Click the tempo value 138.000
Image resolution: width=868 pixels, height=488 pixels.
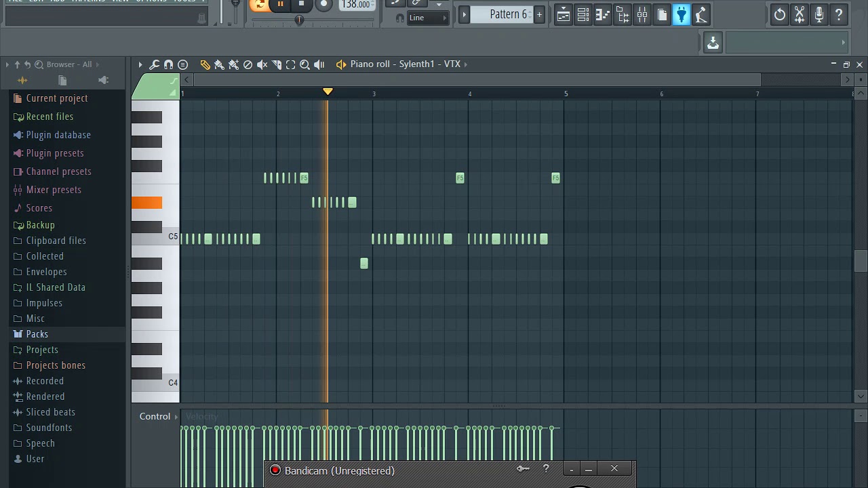point(356,5)
